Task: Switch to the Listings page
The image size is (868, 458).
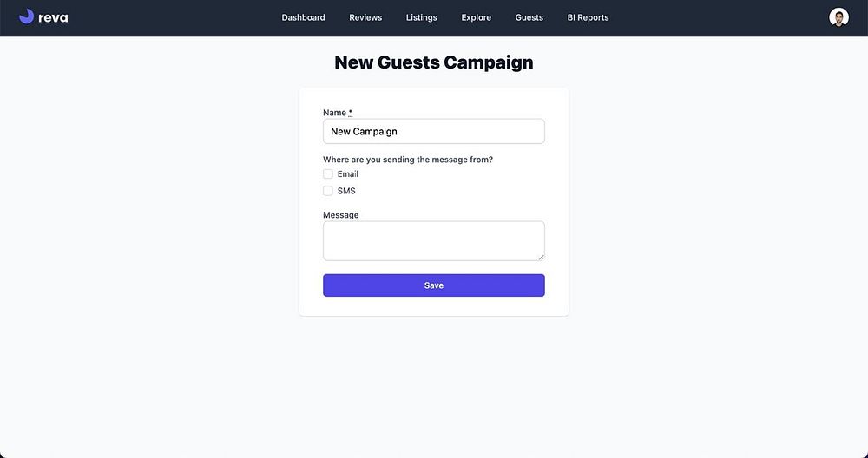Action: [x=422, y=17]
